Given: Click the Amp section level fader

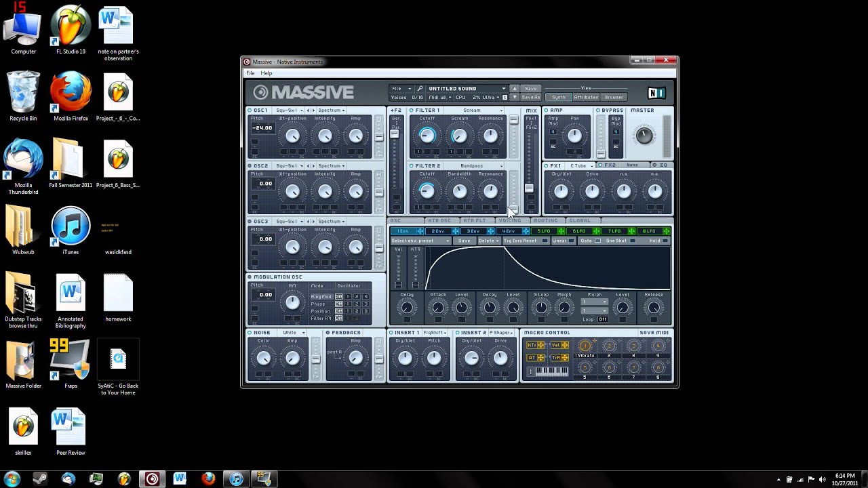Looking at the screenshot, I should coord(601,153).
